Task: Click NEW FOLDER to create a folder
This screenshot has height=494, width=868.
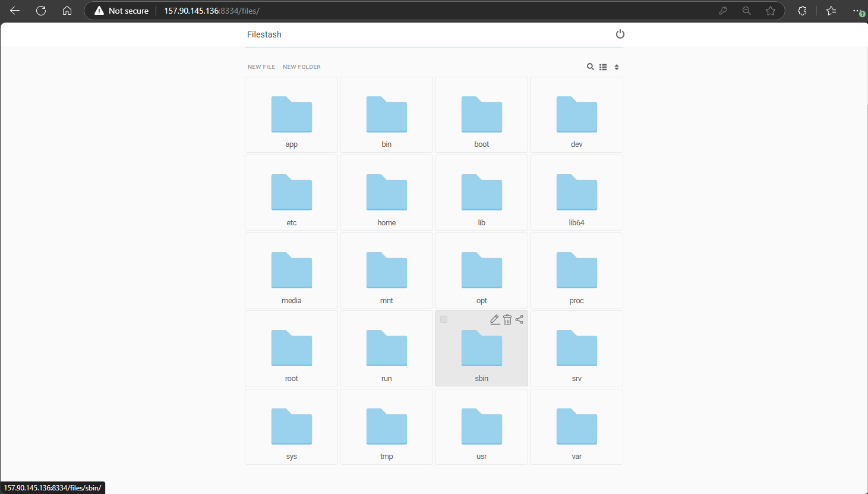Action: [301, 67]
